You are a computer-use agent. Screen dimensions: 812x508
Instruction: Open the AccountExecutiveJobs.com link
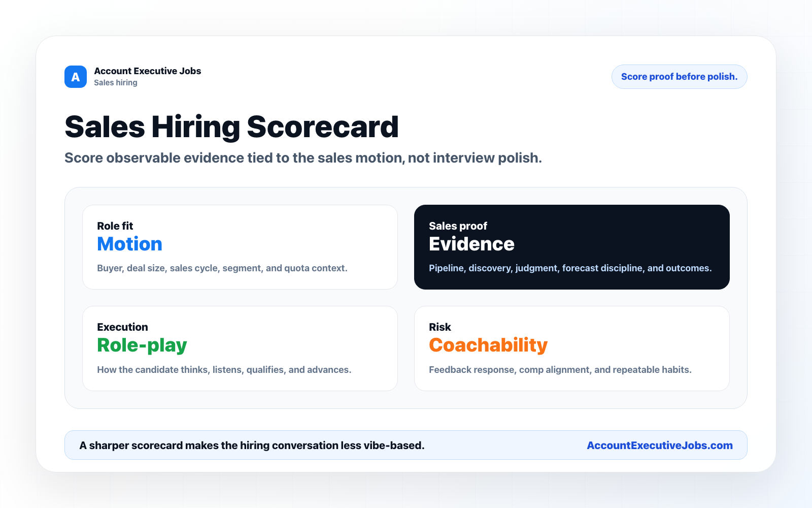point(660,446)
